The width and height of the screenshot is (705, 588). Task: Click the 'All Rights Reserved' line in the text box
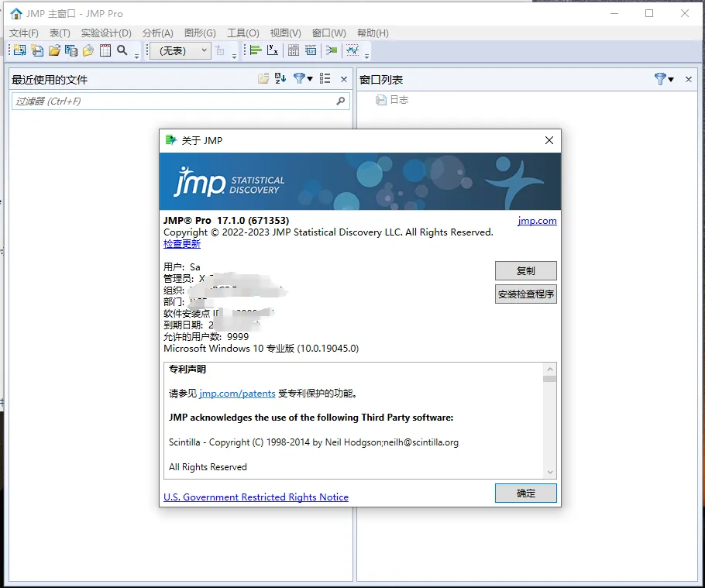pyautogui.click(x=208, y=467)
